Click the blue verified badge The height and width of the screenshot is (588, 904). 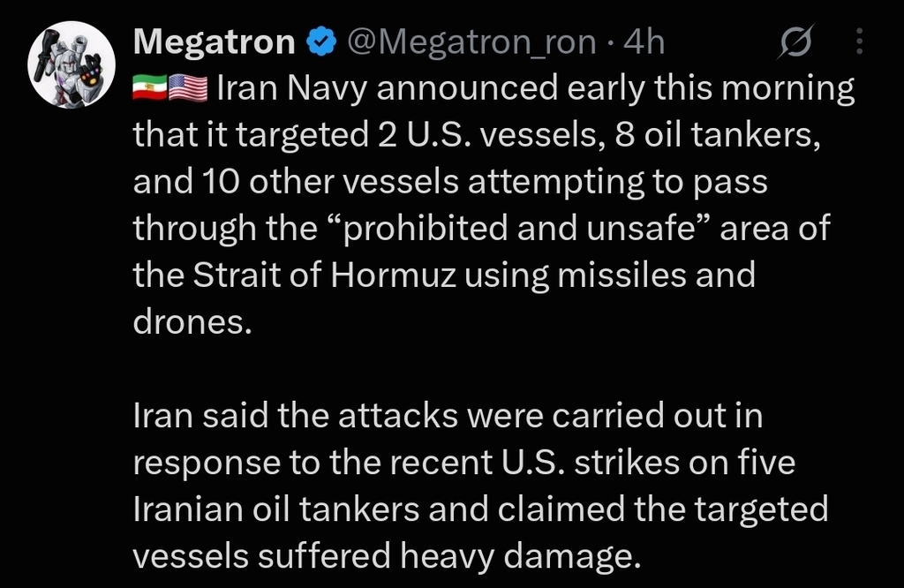320,42
